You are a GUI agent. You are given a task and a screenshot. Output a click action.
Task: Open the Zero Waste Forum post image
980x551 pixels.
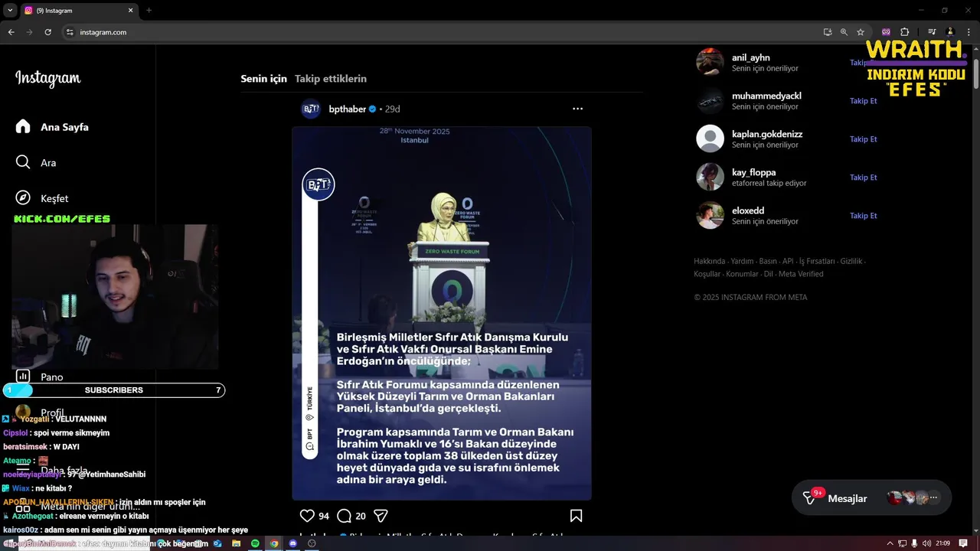(x=442, y=313)
